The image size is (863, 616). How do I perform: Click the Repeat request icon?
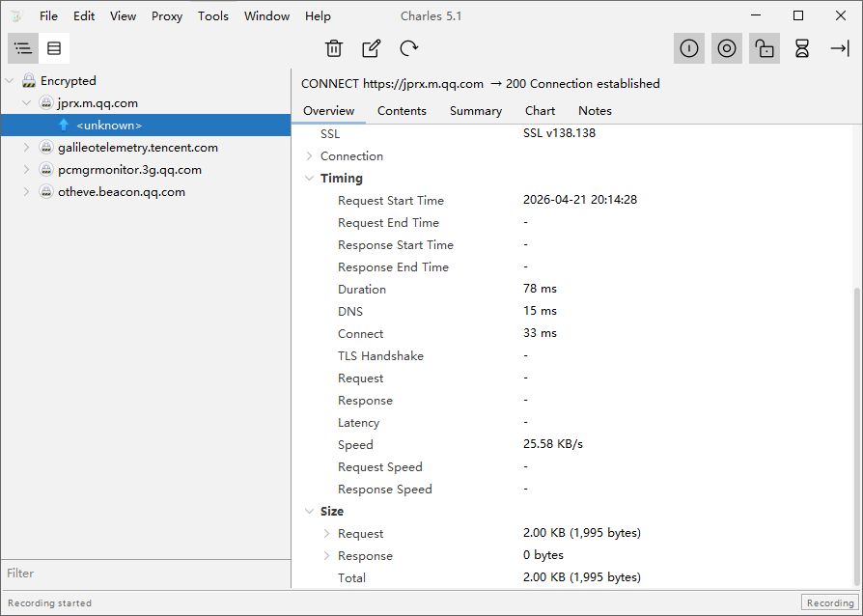pos(408,48)
